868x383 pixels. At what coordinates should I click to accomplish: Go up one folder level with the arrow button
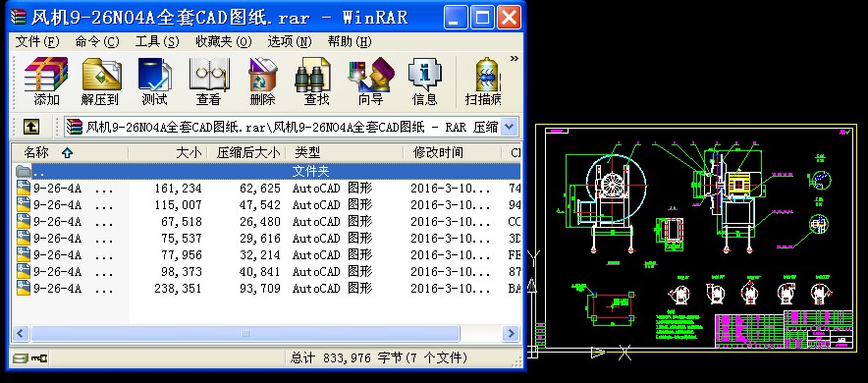click(x=31, y=128)
